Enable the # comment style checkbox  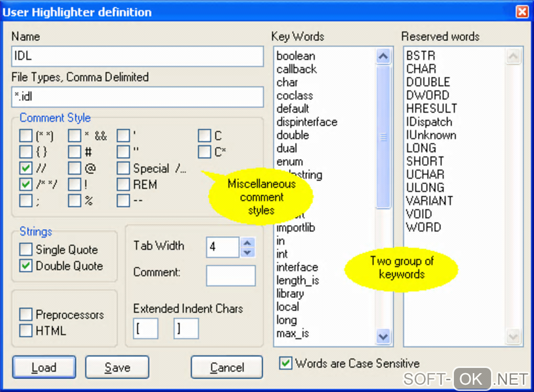[74, 152]
